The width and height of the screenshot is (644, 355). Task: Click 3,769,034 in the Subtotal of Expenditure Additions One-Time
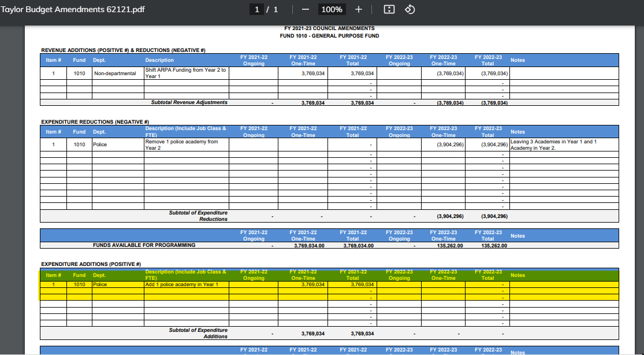(x=313, y=334)
